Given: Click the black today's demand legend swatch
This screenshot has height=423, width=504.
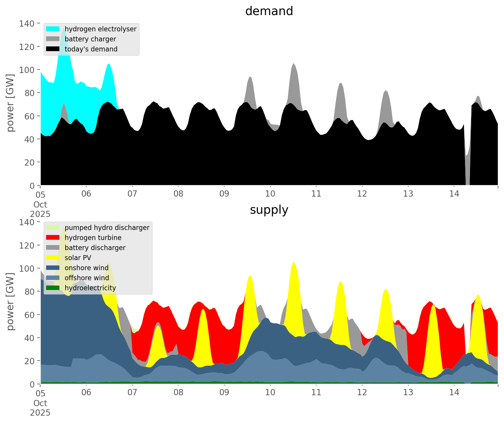Looking at the screenshot, I should [53, 49].
